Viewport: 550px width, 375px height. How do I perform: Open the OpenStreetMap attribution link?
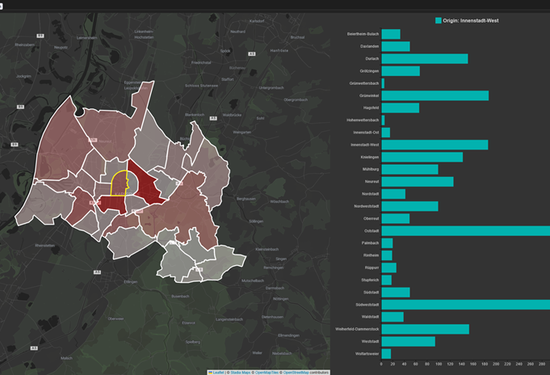(x=296, y=372)
